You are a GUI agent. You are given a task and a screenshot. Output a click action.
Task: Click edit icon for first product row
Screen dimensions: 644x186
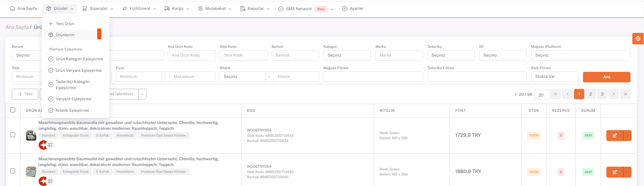[615, 136]
